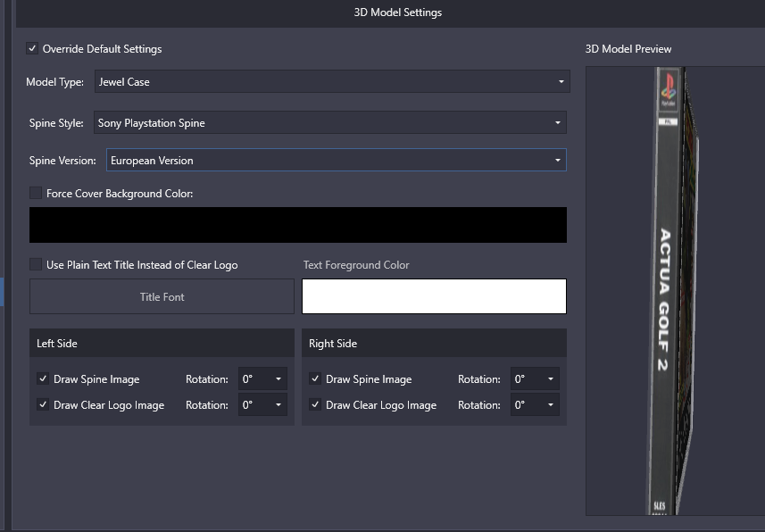Click the Text Foreground Color label
This screenshot has width=765, height=532.
point(356,264)
